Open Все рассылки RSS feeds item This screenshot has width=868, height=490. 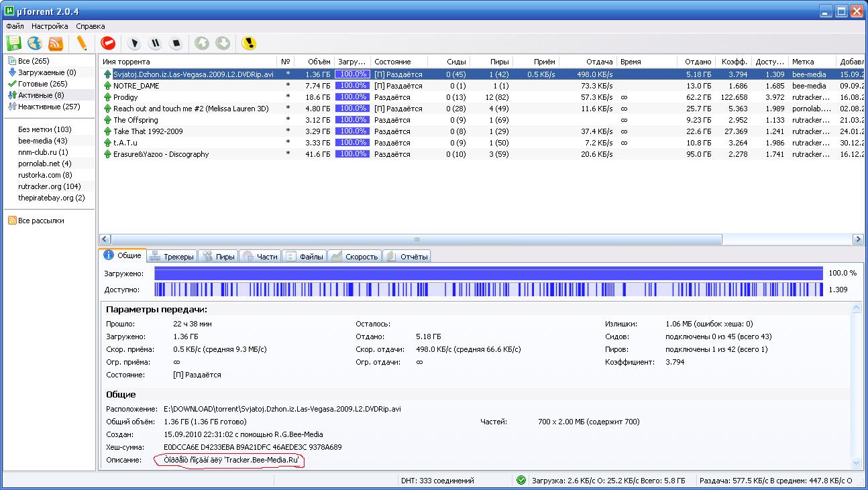coord(36,221)
